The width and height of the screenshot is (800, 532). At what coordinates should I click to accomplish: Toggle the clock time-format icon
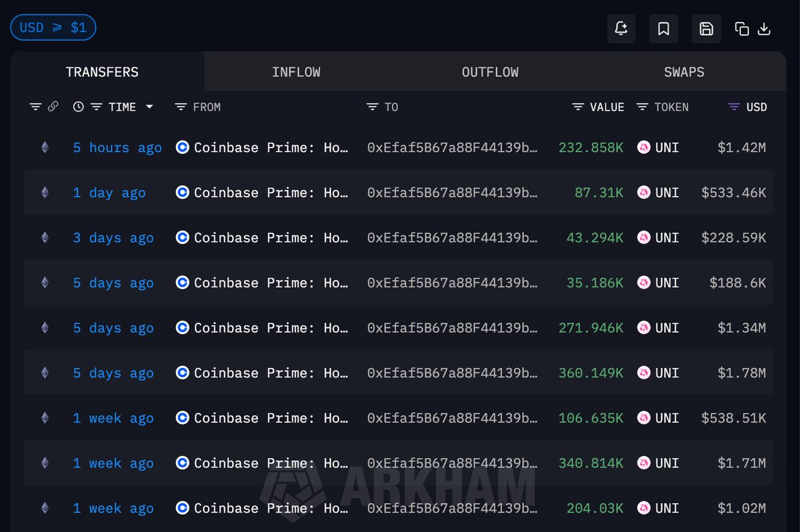point(79,107)
